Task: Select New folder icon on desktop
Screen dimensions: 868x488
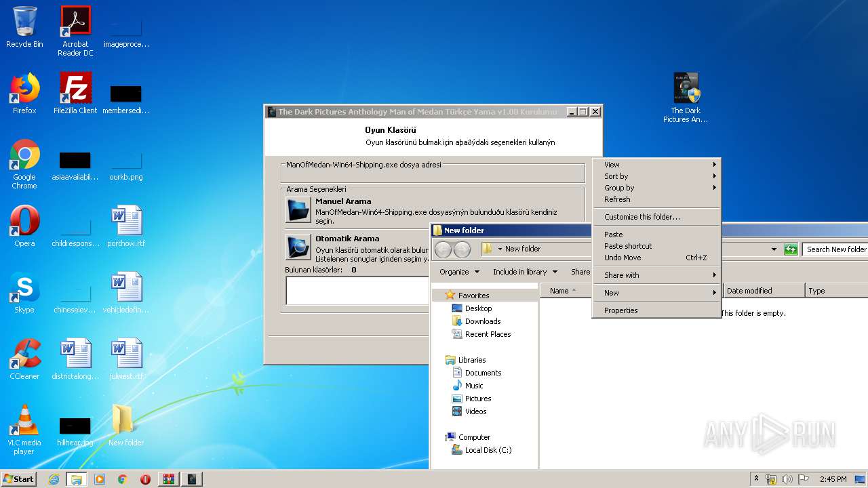Action: pos(126,426)
